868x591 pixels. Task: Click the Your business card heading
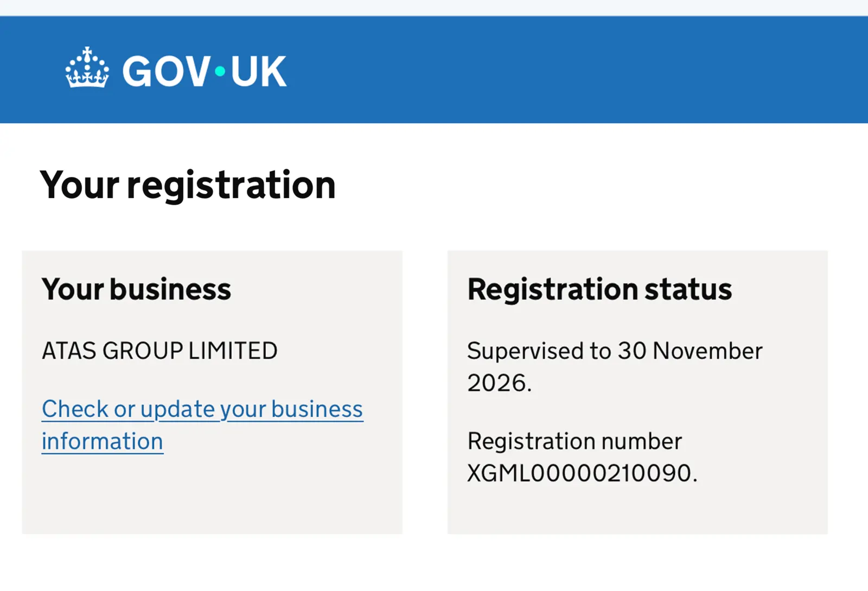pyautogui.click(x=137, y=289)
